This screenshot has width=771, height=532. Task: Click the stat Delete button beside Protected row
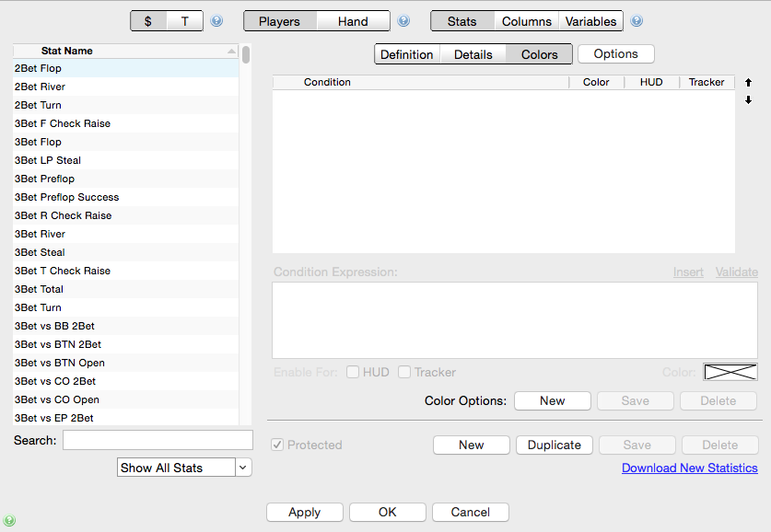click(719, 445)
